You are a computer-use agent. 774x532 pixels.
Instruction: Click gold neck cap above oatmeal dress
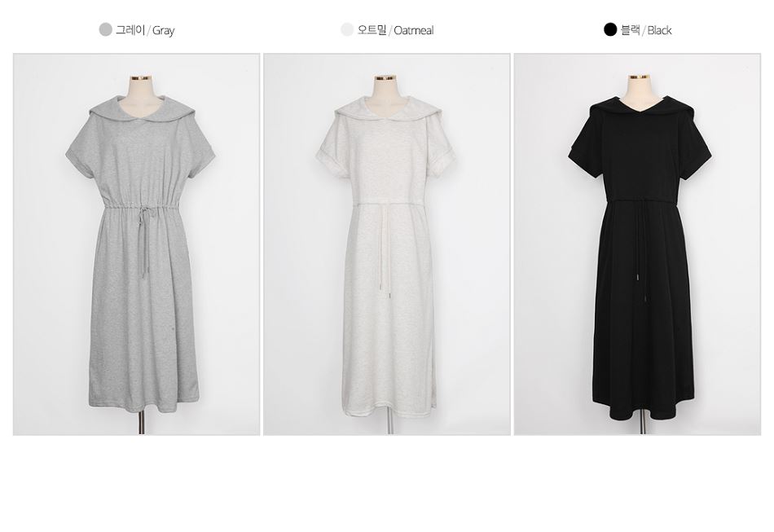coord(385,78)
